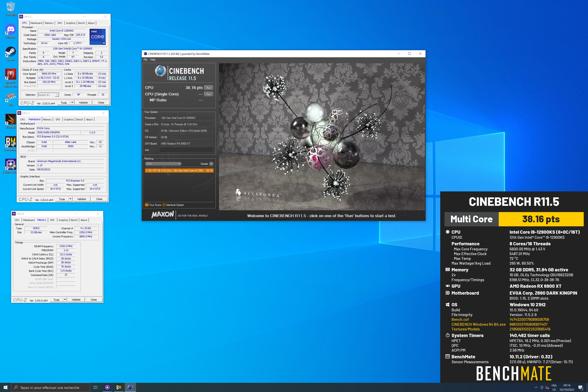Open the Cinebench Help menu

(x=153, y=60)
